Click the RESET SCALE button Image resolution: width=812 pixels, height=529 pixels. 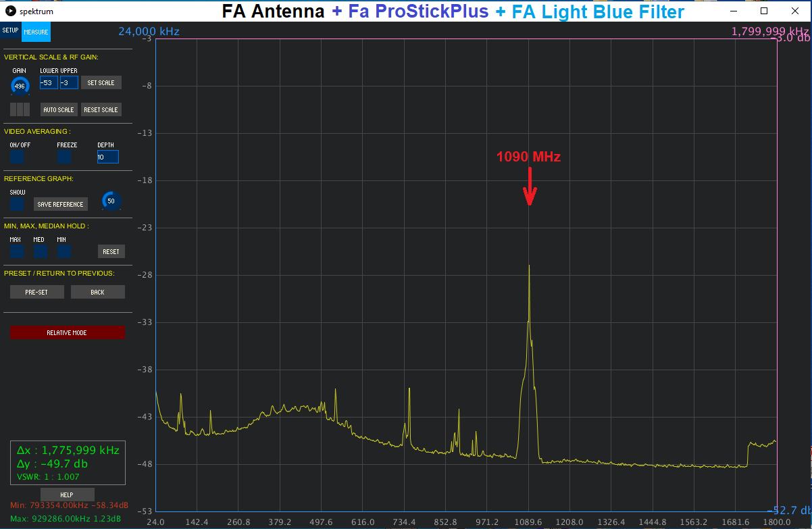coord(101,109)
